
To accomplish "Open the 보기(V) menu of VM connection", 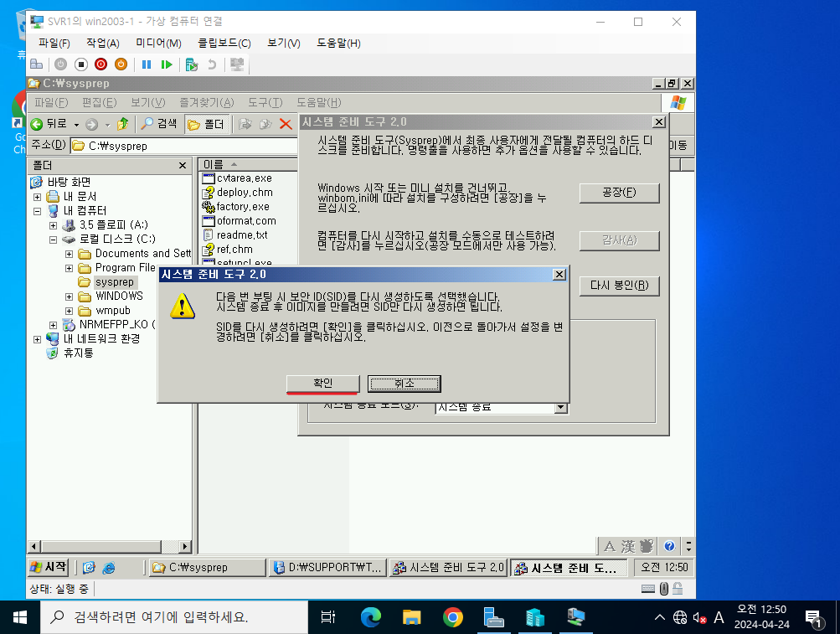I will [284, 43].
